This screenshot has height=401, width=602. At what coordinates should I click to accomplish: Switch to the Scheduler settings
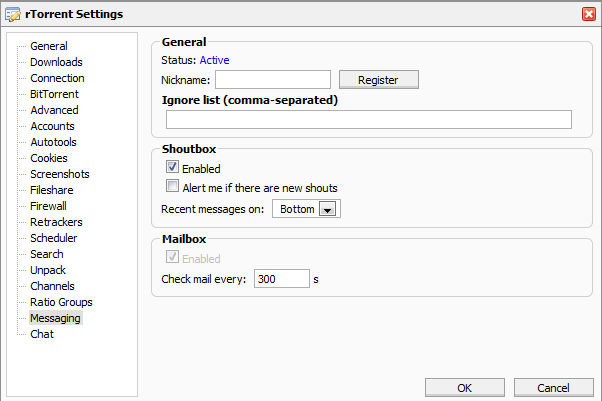click(53, 238)
